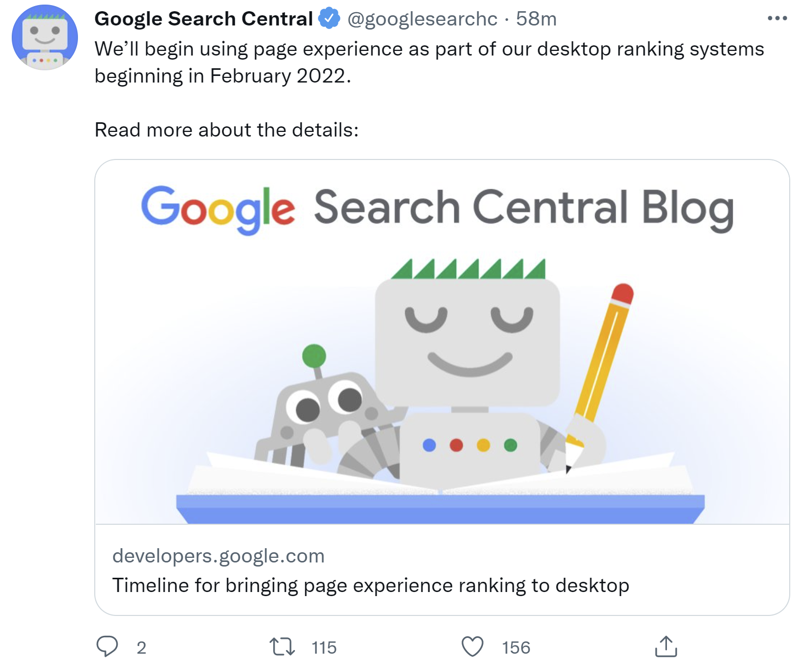Open the reply icon to respond

click(109, 648)
